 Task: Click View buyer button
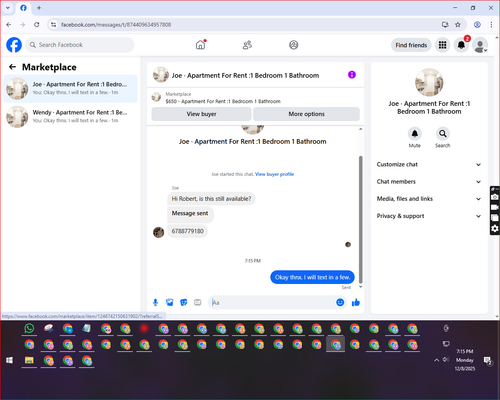point(201,114)
